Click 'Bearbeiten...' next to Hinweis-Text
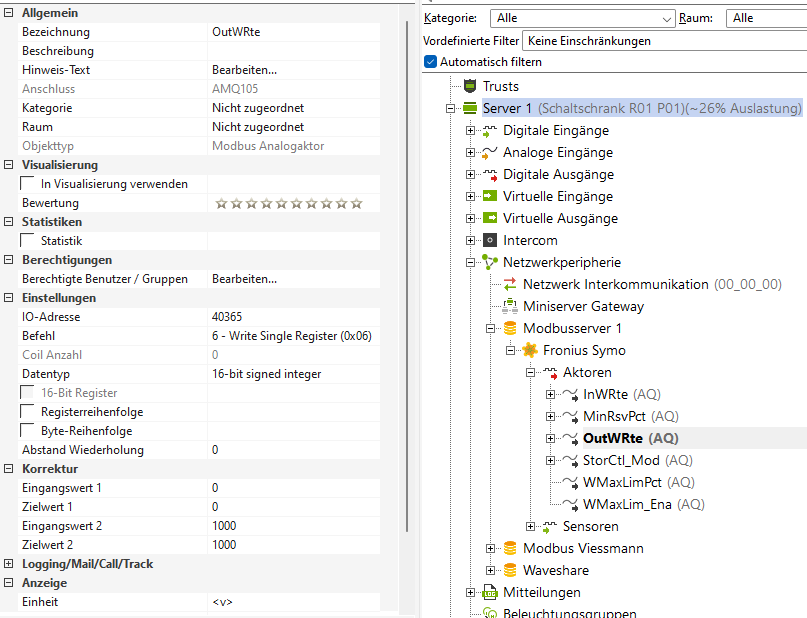 point(244,70)
